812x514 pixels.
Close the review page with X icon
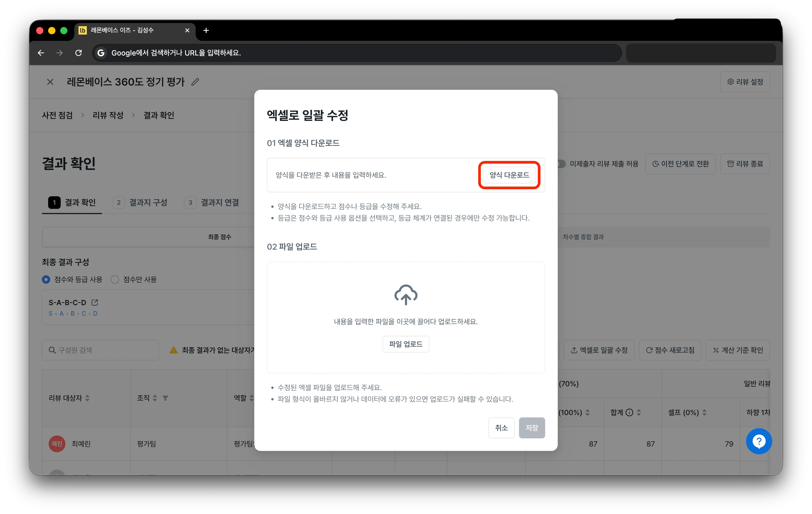tap(50, 82)
